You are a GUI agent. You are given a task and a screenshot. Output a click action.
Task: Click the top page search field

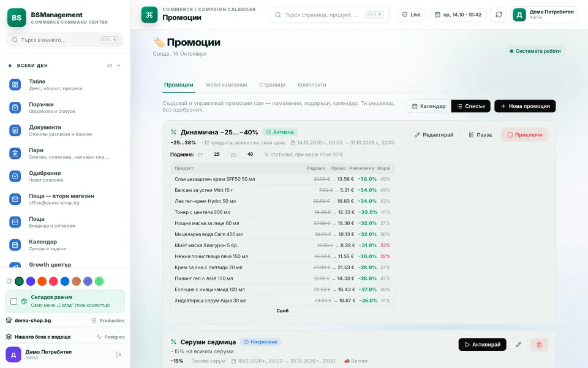click(330, 15)
